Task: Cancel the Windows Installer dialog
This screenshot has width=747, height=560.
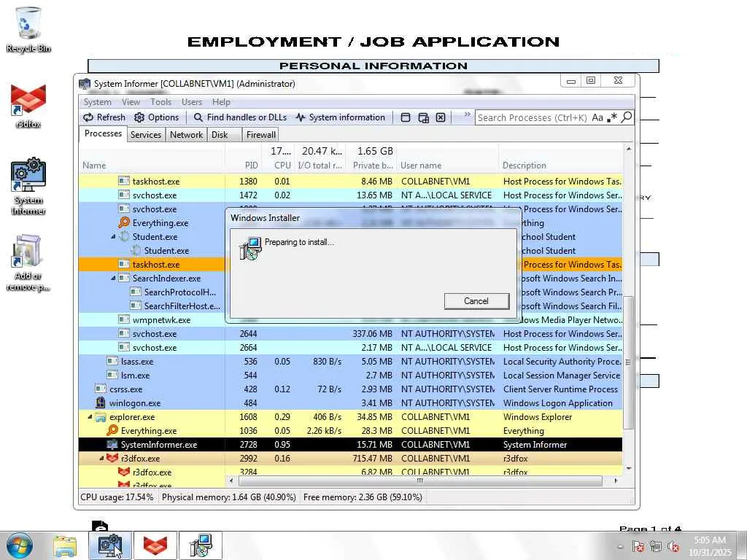Action: 476,301
